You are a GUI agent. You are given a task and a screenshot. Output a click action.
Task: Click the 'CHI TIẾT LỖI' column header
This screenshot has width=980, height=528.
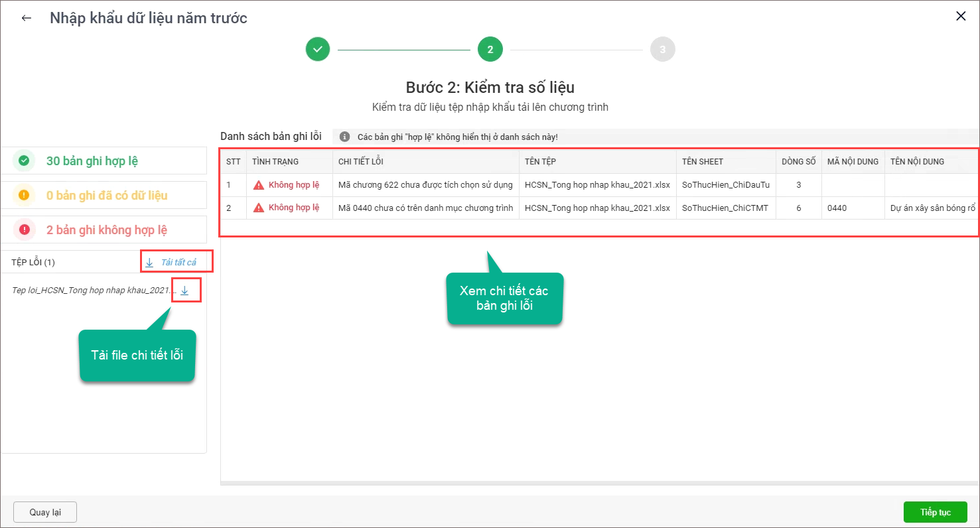coord(360,161)
